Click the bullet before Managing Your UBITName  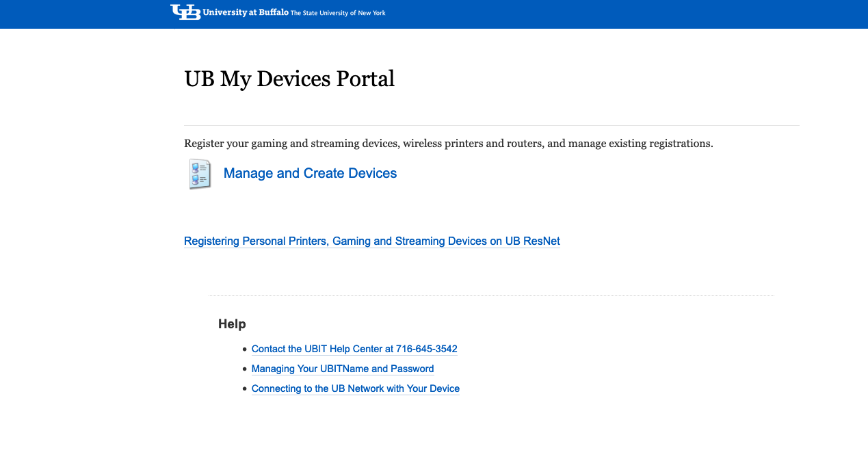tap(245, 369)
